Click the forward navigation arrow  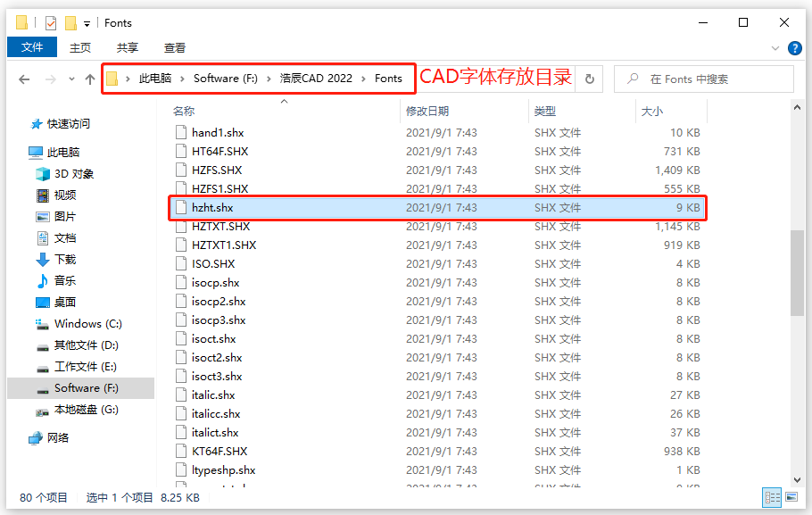49,79
